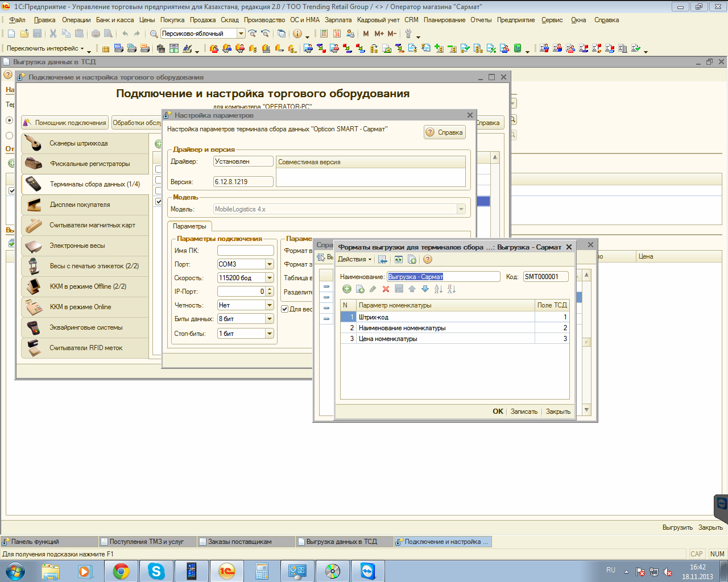Select the Наименование номенклатуры row
The image size is (728, 582).
click(x=455, y=328)
